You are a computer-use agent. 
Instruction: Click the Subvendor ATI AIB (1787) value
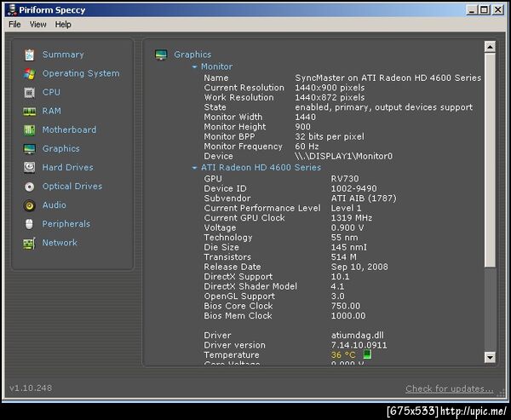(364, 198)
